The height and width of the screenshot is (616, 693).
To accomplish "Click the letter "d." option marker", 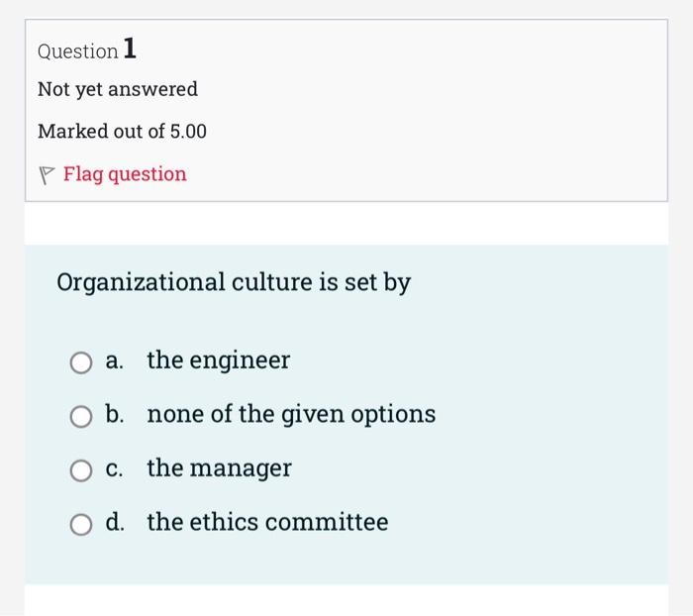I will coord(115,522).
